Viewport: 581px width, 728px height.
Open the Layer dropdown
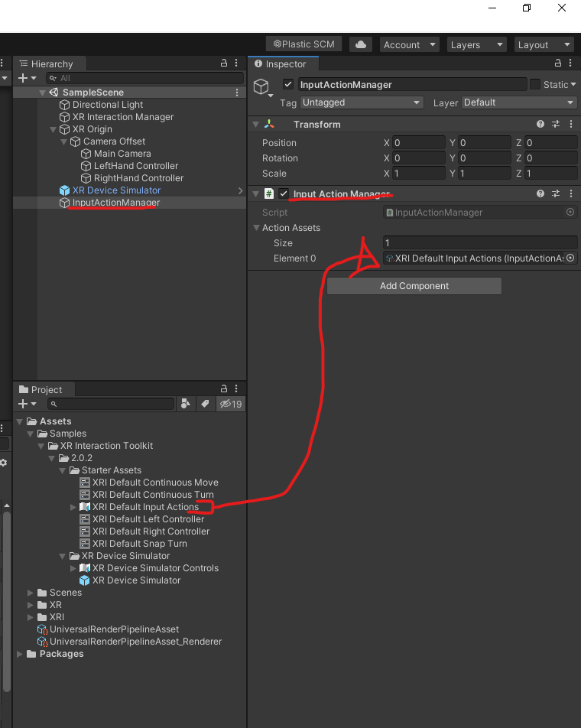coord(519,102)
